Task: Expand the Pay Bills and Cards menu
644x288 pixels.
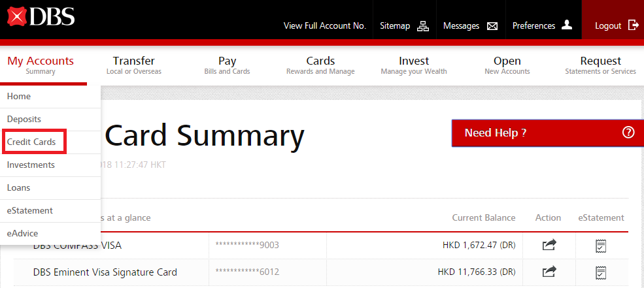Action: pos(227,65)
